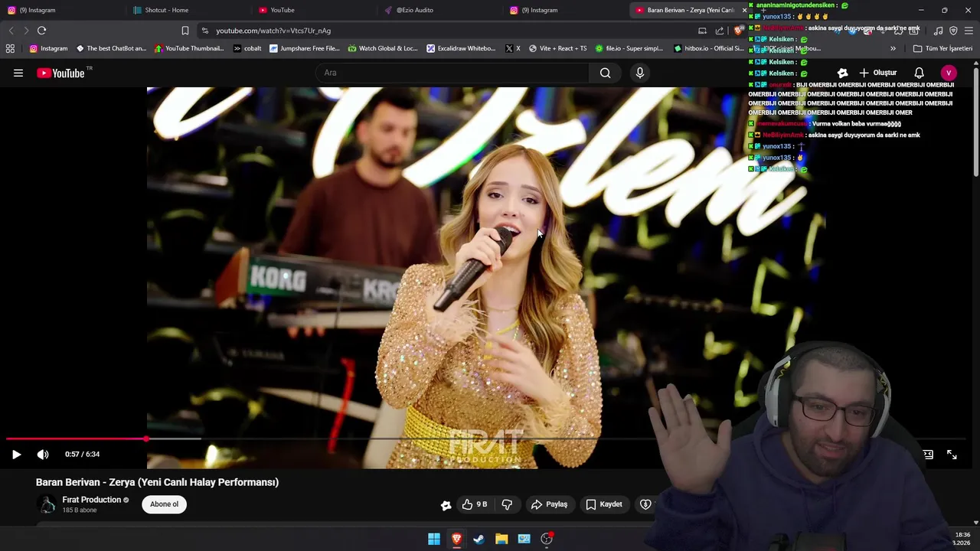
Task: Expand the bookmarks overflow chevron
Action: point(893,48)
